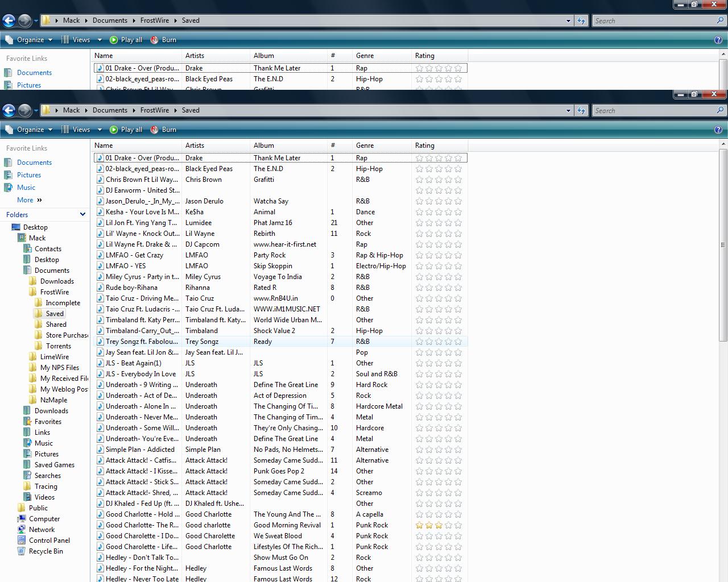728x582 pixels.
Task: Open Recycle Bin in the folder tree
Action: [x=45, y=551]
